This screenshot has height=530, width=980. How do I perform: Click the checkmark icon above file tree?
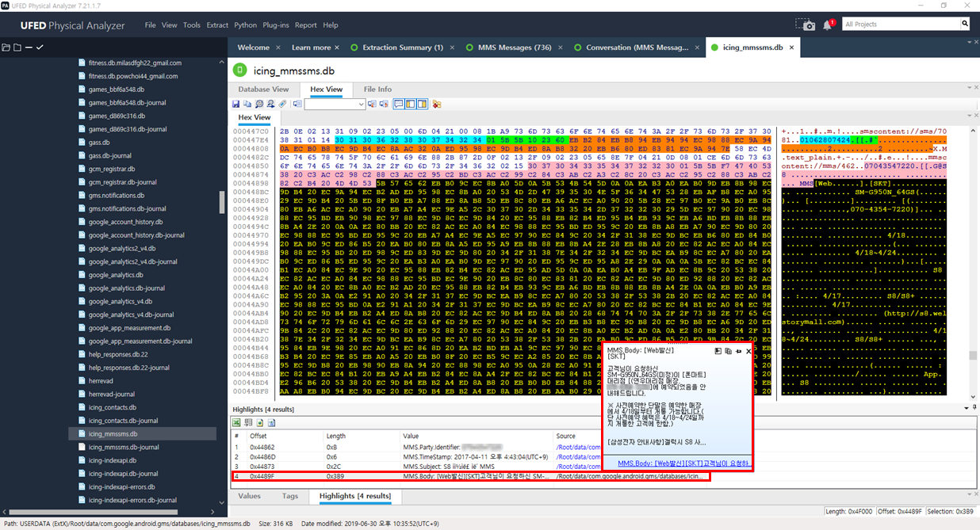(40, 48)
